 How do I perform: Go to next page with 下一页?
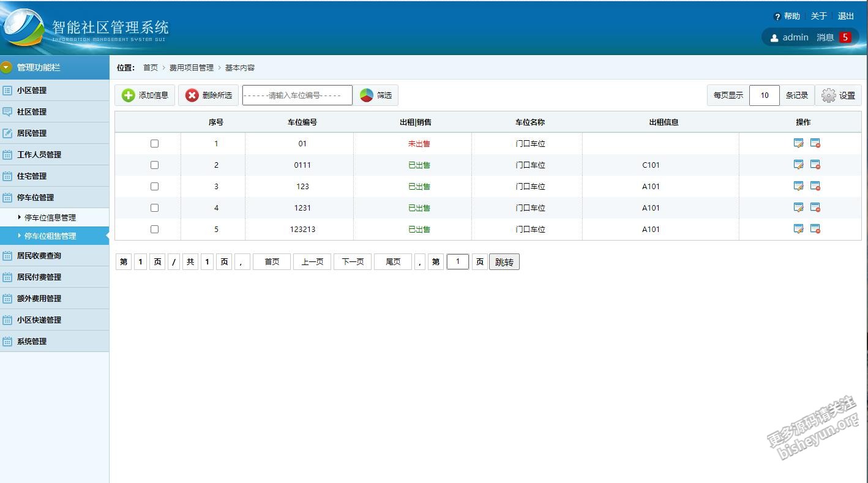(353, 262)
